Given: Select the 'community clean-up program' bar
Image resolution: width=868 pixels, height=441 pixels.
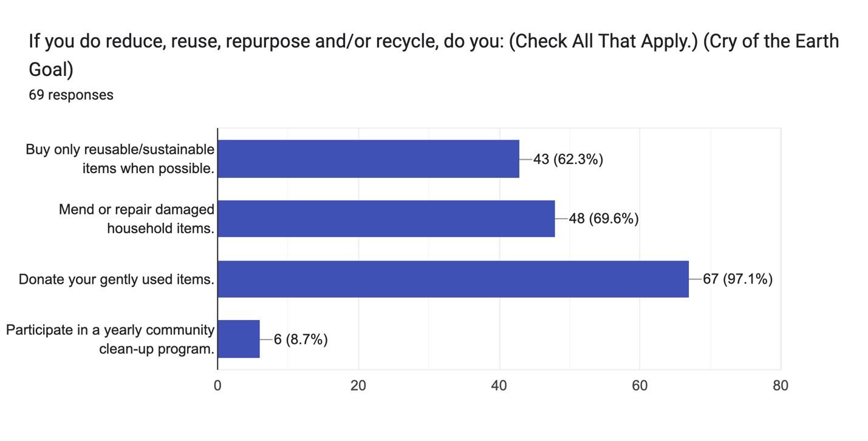Looking at the screenshot, I should [x=239, y=339].
